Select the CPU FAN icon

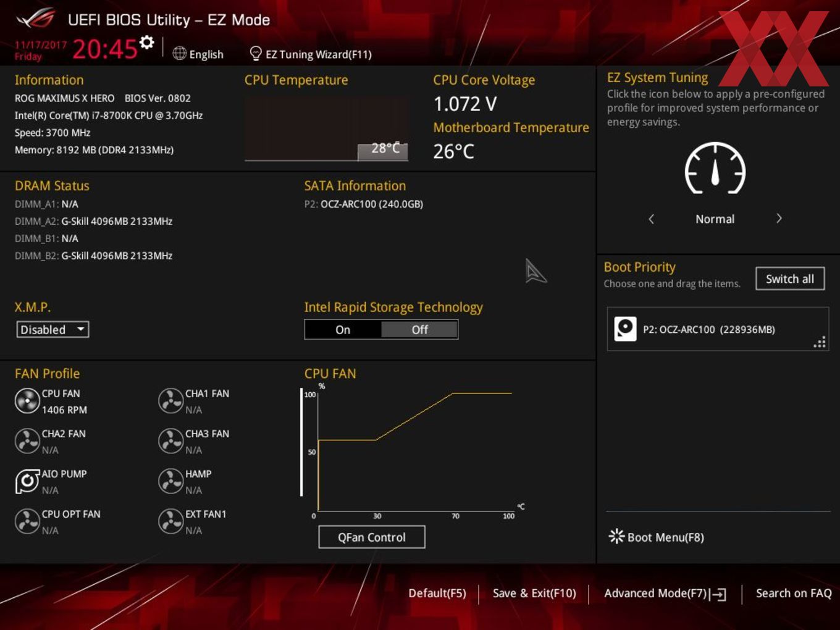27,401
